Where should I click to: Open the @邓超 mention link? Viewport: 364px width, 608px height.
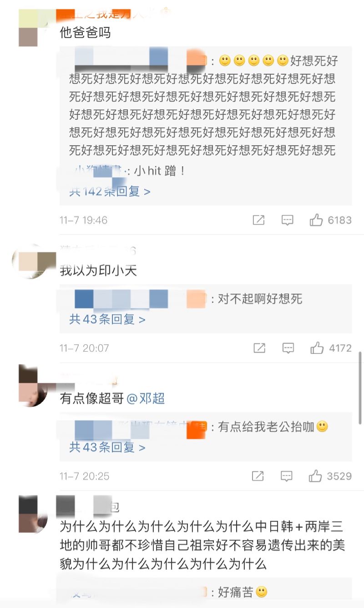coord(146,399)
